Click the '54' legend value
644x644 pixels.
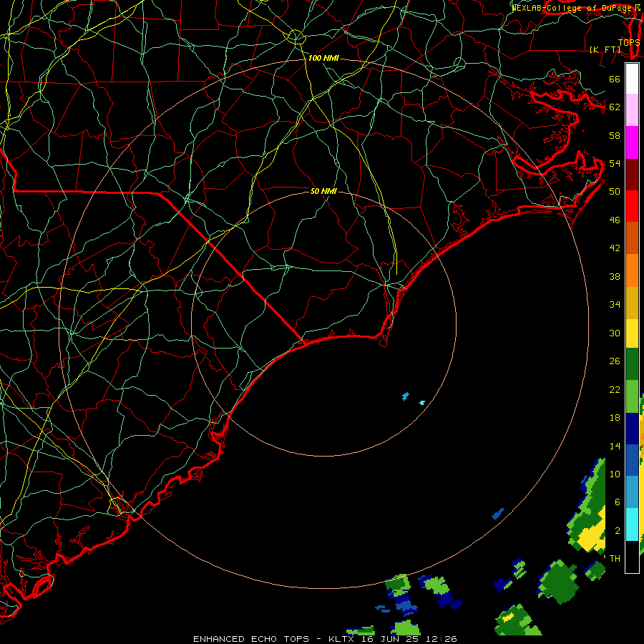point(615,163)
